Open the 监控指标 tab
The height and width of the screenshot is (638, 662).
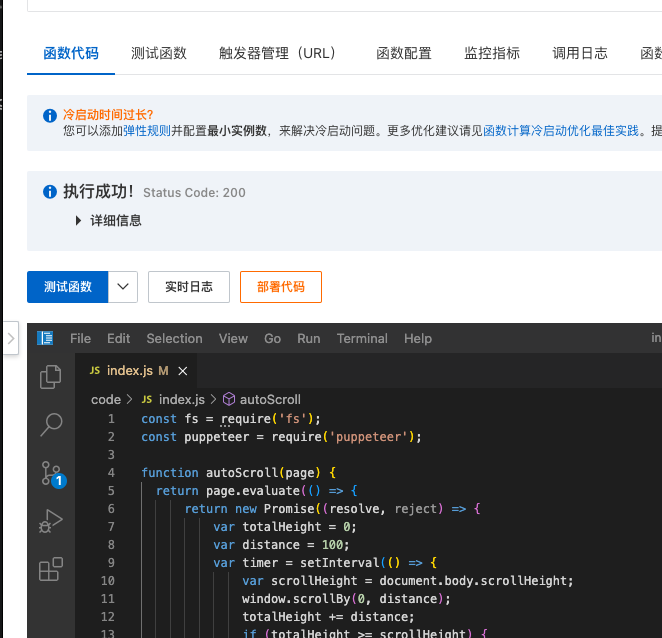click(x=492, y=53)
